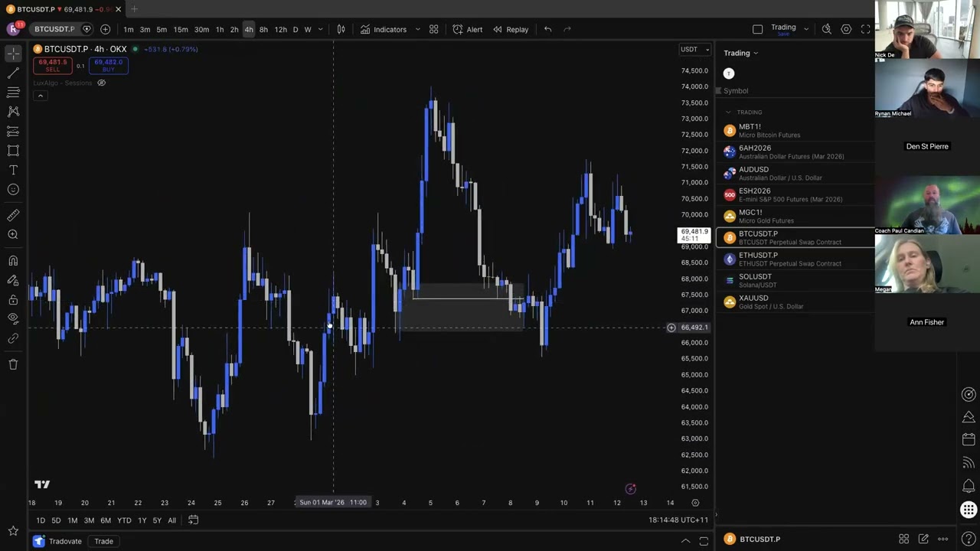The image size is (980, 551).
Task: Open the quick search icon
Action: tap(826, 29)
